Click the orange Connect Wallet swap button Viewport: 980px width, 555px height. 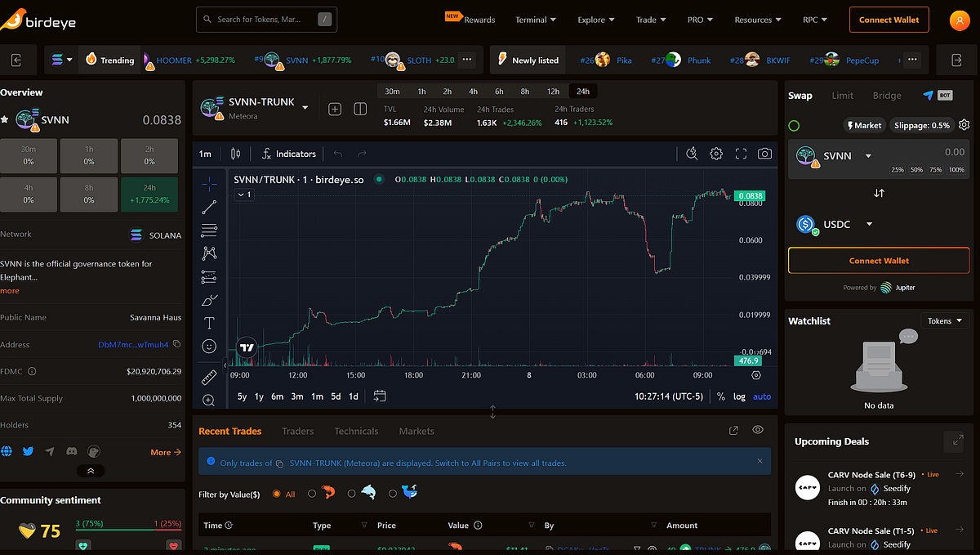(x=879, y=261)
